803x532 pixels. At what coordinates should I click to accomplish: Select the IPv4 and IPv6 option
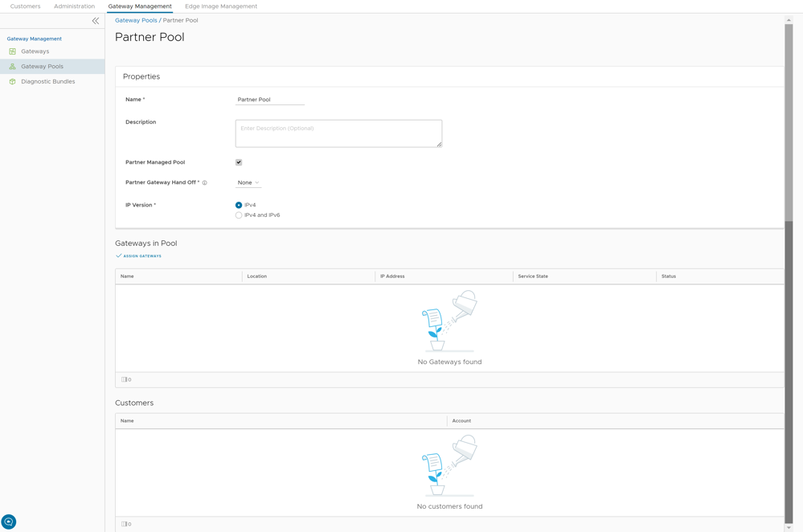(x=239, y=215)
